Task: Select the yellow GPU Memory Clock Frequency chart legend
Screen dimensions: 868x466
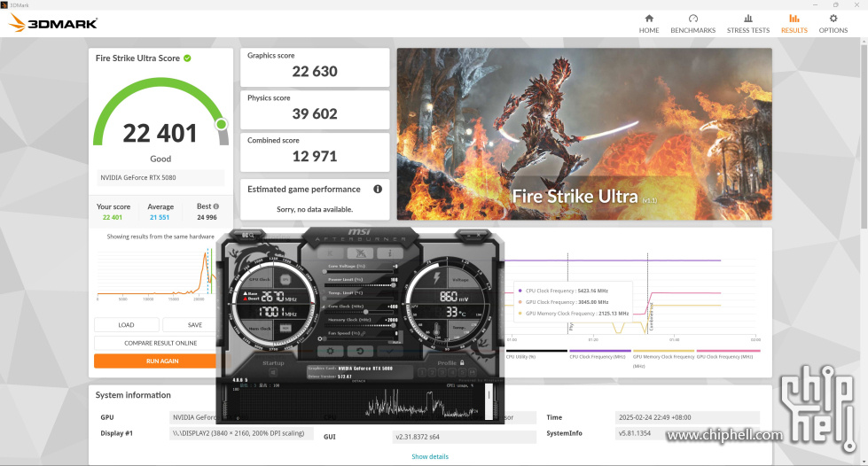Action: [x=664, y=357]
